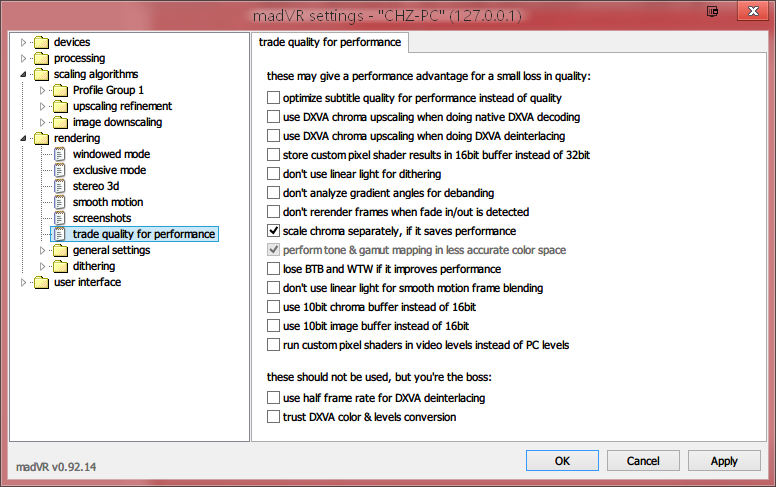776x487 pixels.
Task: Click 'these should not be used, but you're the boss:' heading
Action: coord(379,377)
